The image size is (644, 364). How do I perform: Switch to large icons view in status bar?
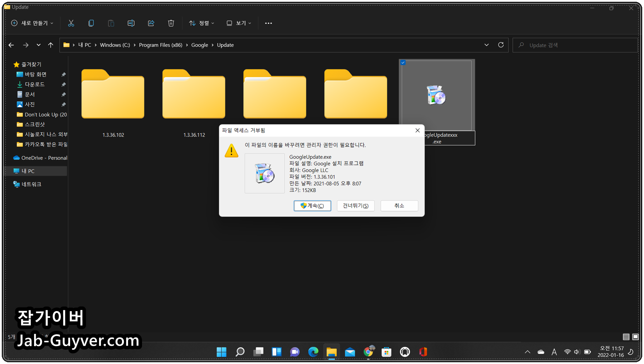tap(635, 337)
